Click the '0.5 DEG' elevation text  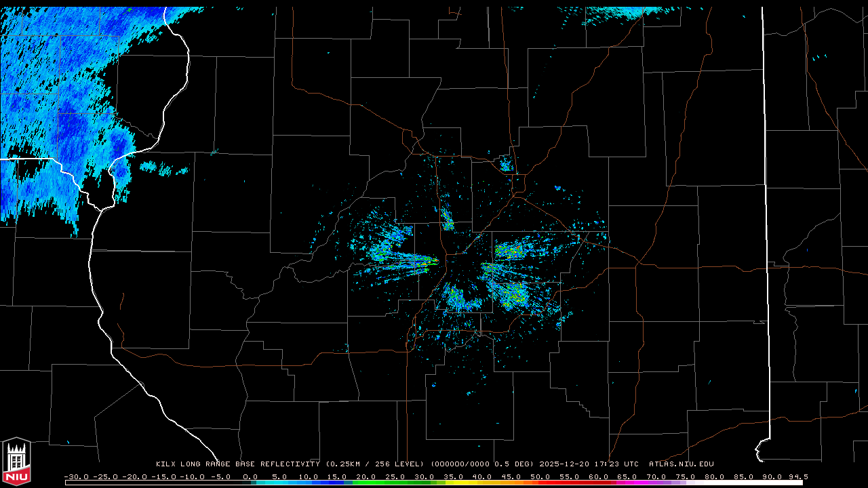click(515, 464)
